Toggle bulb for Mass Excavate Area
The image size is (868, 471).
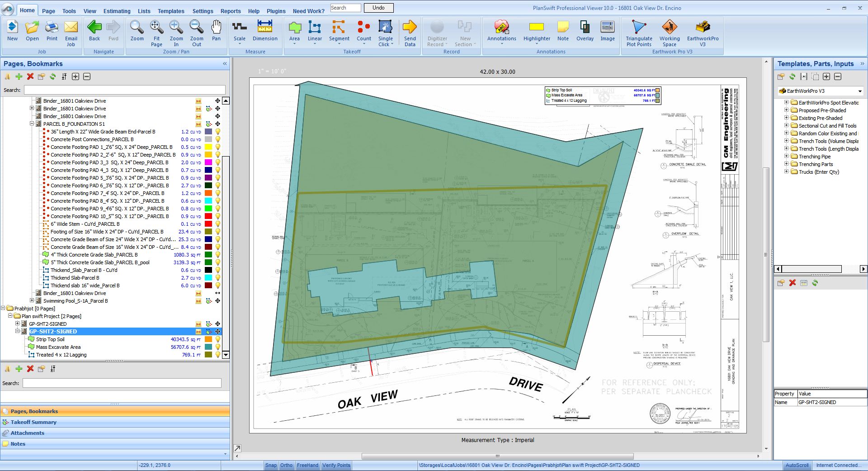[x=218, y=347]
